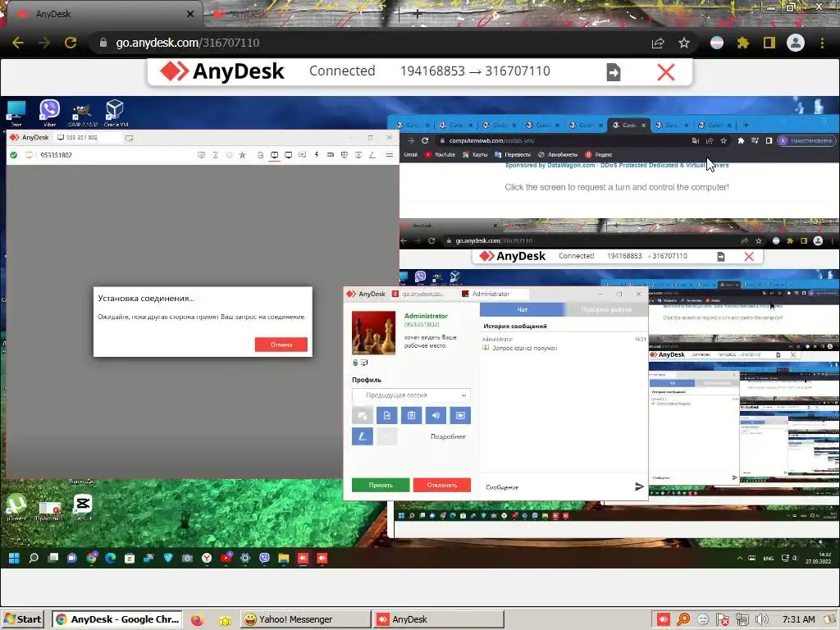Viewport: 840px width, 630px height.
Task: Share this page via the address bar icon
Action: (x=658, y=43)
